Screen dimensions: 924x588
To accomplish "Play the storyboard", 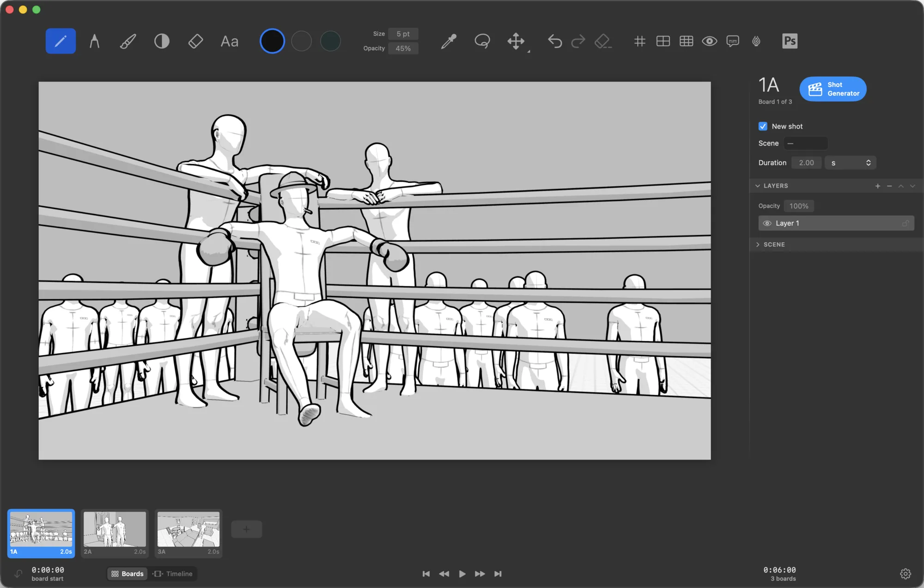I will pyautogui.click(x=462, y=574).
